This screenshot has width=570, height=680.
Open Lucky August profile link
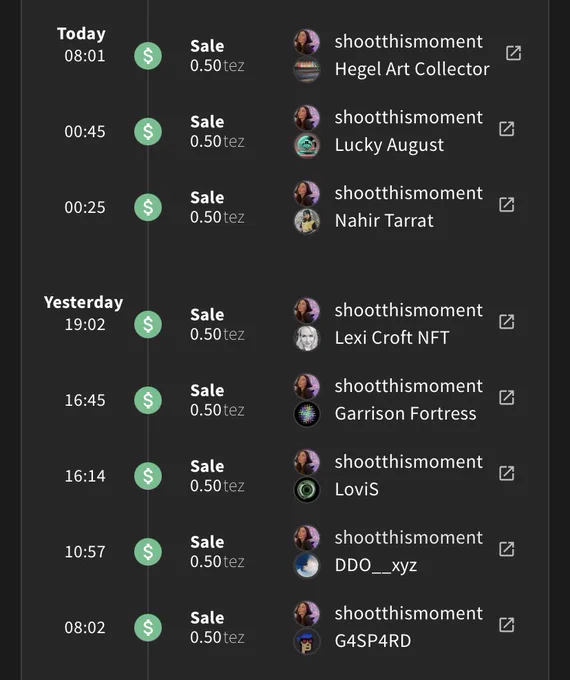[389, 145]
